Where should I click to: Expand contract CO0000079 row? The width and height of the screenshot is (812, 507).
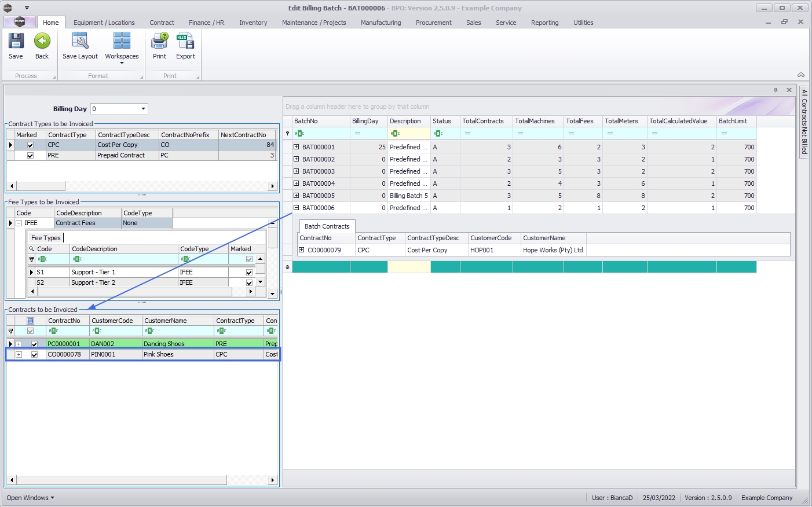[302, 250]
